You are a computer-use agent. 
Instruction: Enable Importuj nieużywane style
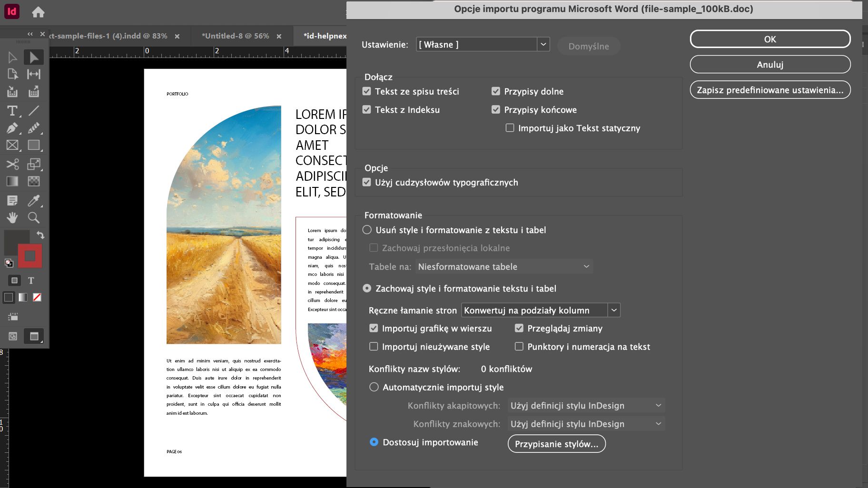374,347
